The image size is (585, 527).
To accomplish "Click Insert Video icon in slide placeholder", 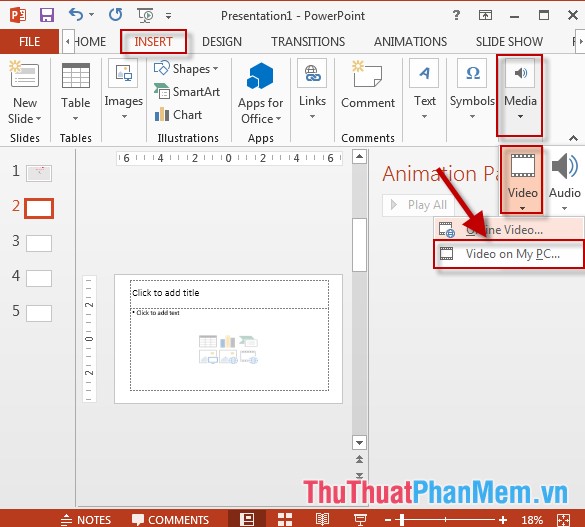I will coord(248,357).
